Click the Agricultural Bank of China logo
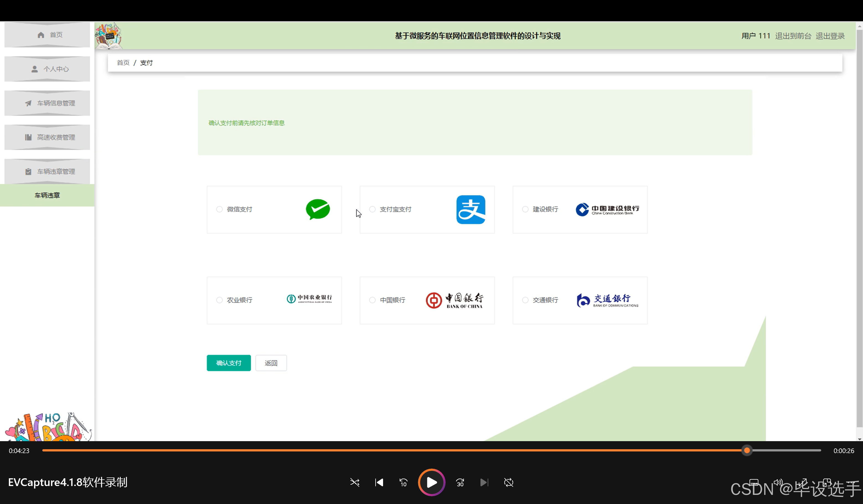This screenshot has width=863, height=504. click(309, 299)
